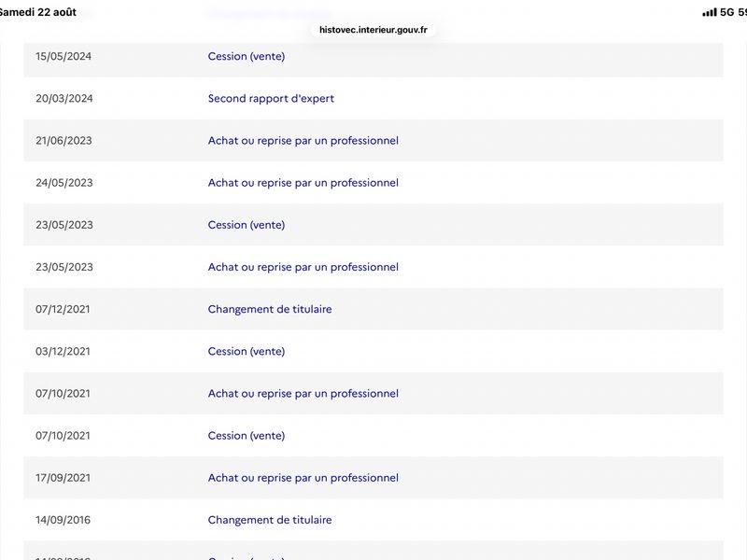Select Cession (vente) entry dated 23/05/2023

247,225
